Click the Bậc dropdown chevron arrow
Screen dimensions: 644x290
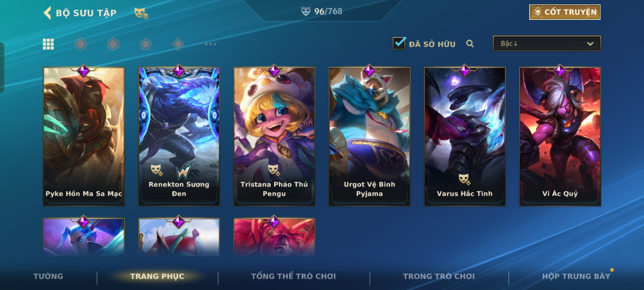(590, 44)
